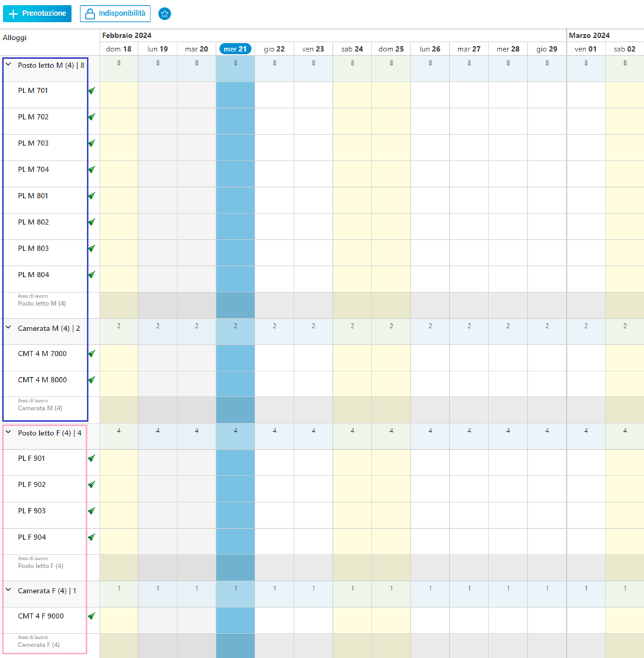Create a new Prenotazione
Viewport: 644px width, 658px height.
coord(37,13)
